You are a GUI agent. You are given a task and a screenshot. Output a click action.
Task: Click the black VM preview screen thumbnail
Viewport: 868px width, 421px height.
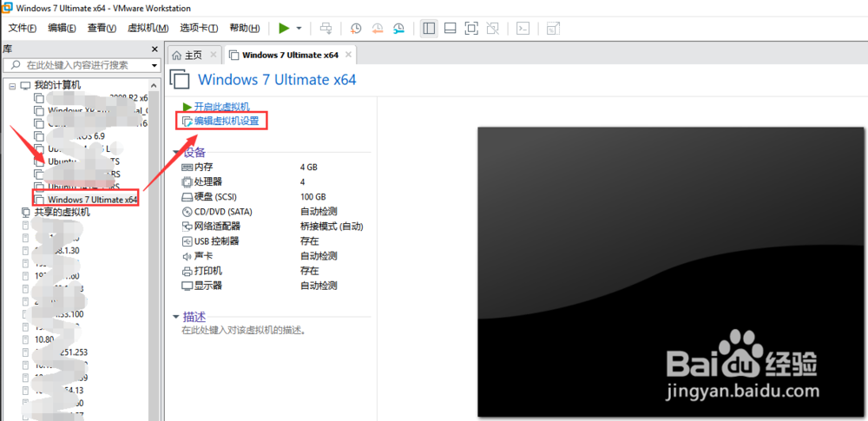(x=672, y=272)
